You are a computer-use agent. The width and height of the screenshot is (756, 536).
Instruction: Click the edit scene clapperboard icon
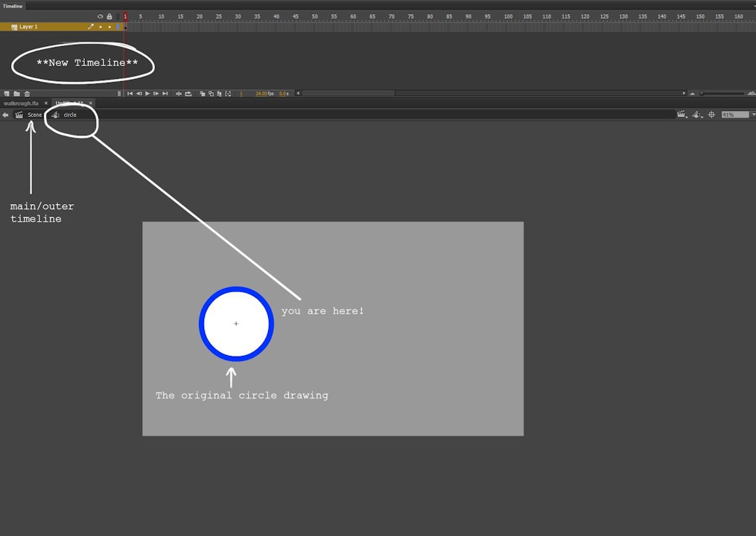tap(682, 114)
